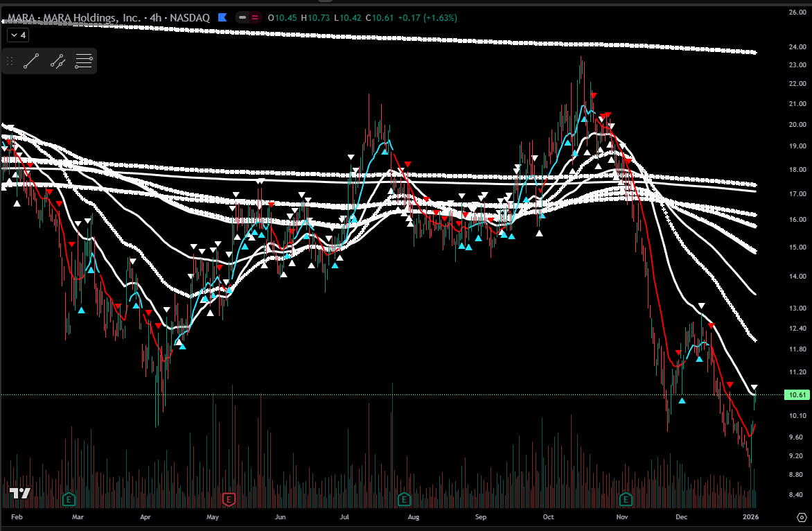Screen dimensions: 812x531
Task: Select the Trend Line drawing tool
Action: pos(31,61)
